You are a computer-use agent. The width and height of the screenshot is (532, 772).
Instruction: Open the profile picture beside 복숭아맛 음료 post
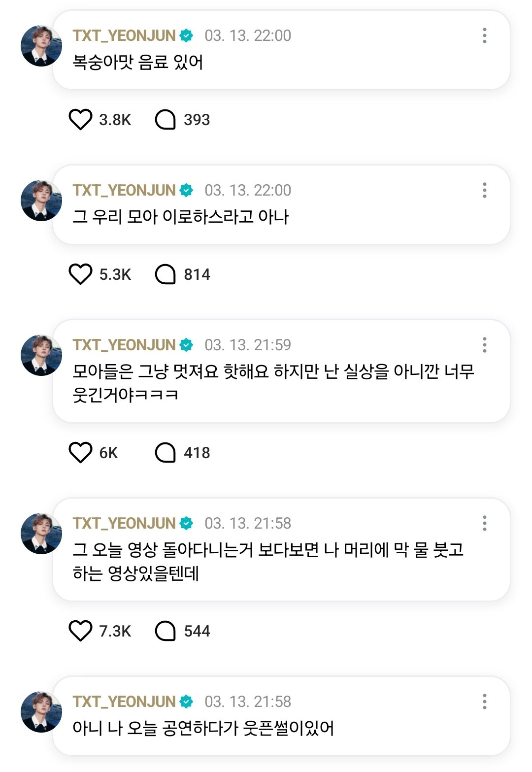pyautogui.click(x=41, y=46)
